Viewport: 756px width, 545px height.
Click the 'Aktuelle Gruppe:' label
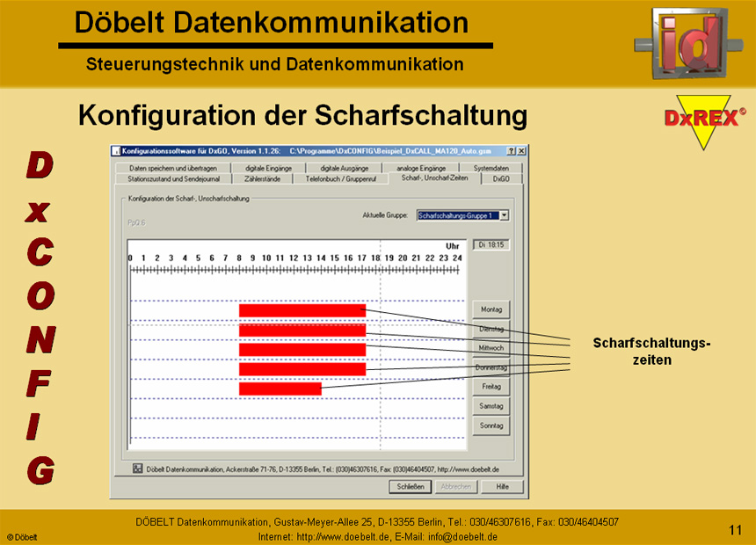(385, 215)
